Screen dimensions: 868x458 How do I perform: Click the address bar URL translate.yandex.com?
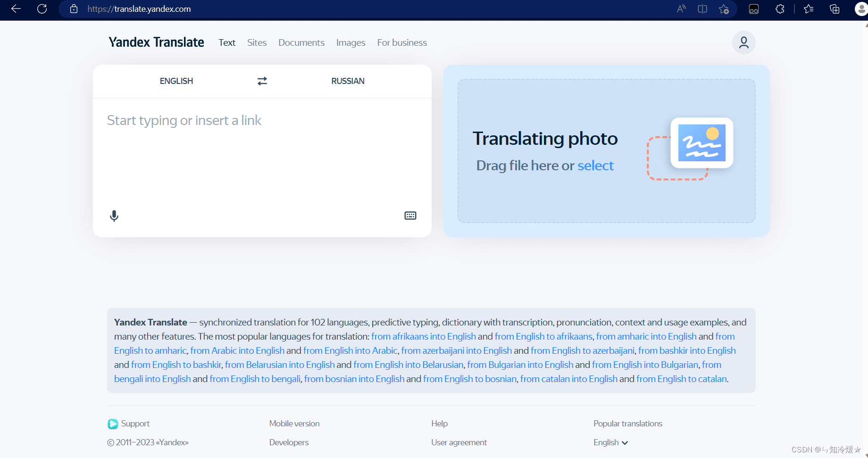(139, 9)
